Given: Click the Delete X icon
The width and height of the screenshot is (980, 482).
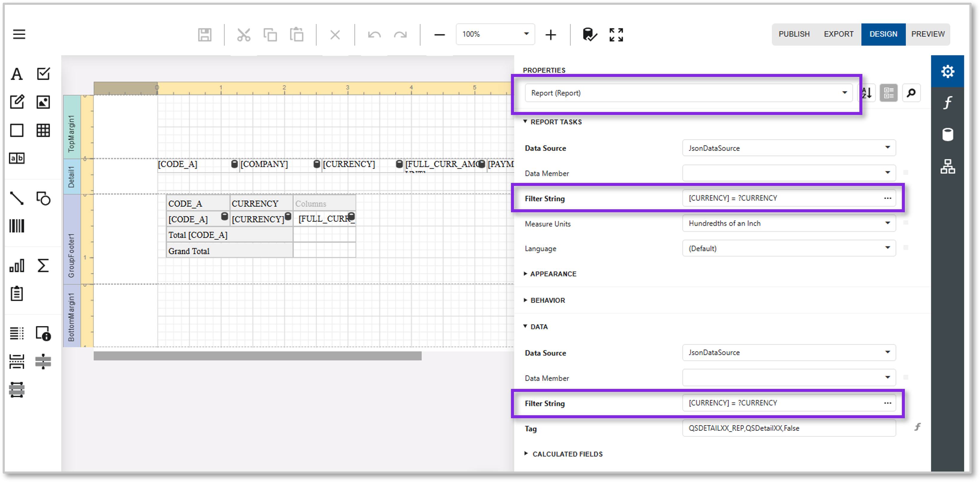Looking at the screenshot, I should coord(335,35).
